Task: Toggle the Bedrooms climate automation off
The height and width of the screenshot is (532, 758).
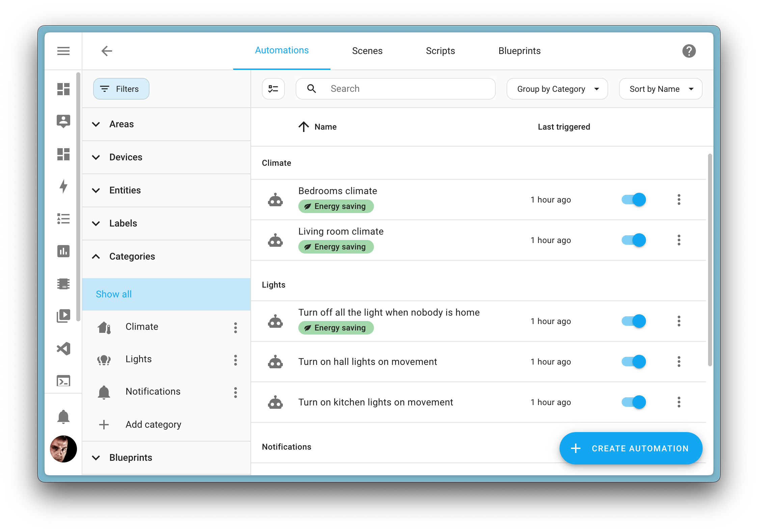Action: [633, 199]
